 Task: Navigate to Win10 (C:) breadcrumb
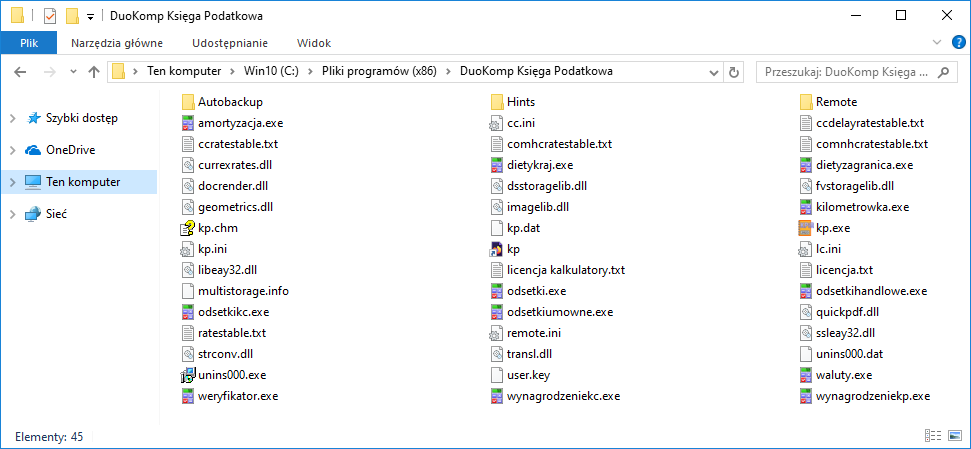(x=272, y=71)
